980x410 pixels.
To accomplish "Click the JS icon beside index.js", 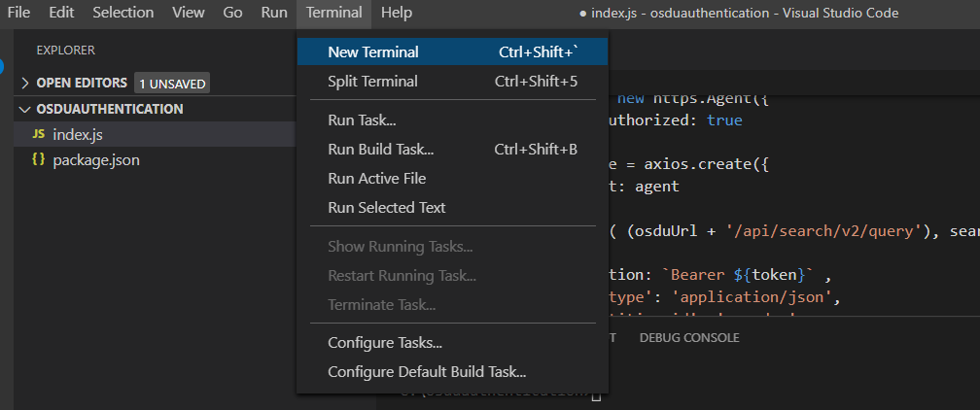I will click(39, 134).
